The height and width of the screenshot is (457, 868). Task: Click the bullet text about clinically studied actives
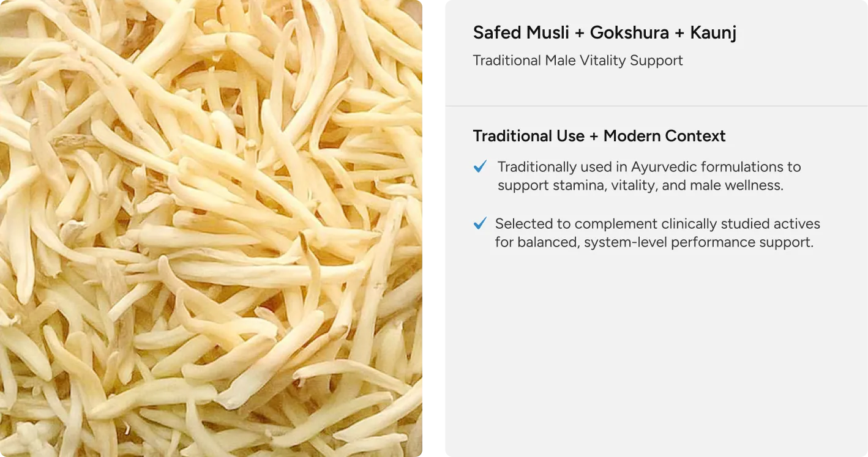(x=657, y=233)
